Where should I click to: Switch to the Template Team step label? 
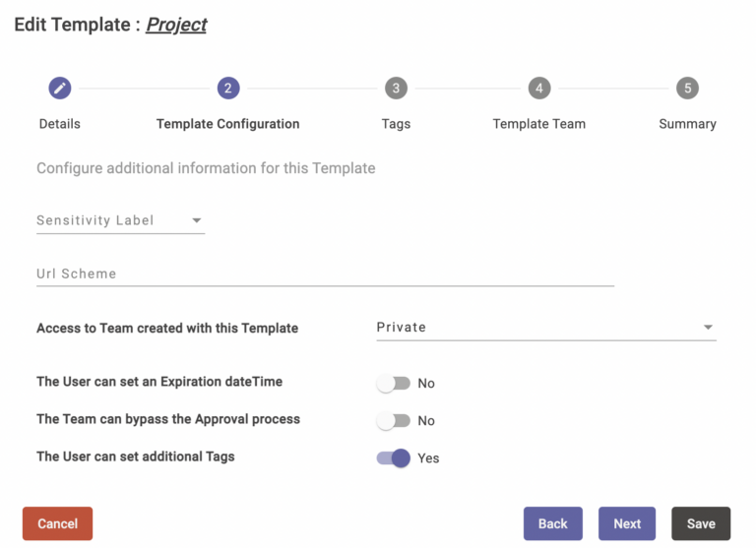539,124
